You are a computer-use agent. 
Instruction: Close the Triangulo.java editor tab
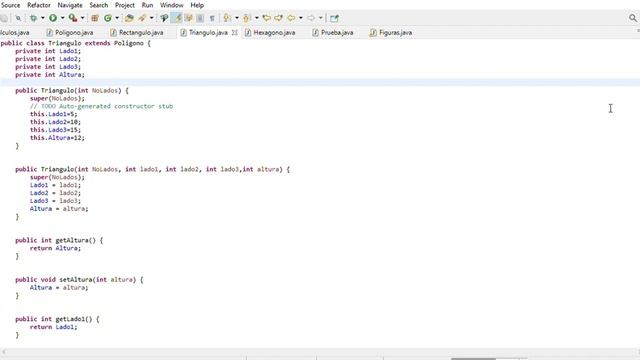click(235, 32)
